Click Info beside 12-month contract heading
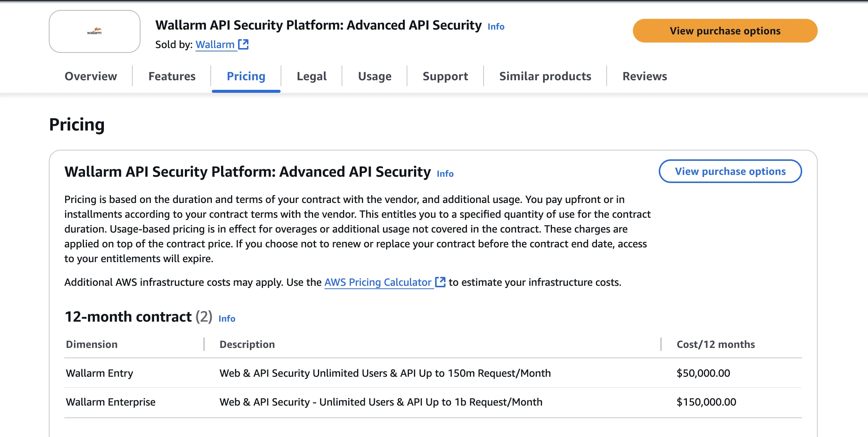The width and height of the screenshot is (868, 437). (226, 318)
